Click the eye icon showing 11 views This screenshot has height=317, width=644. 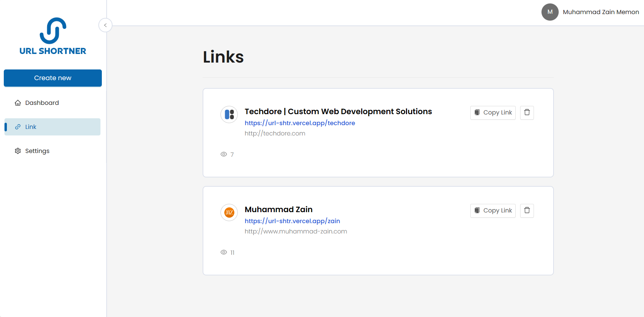point(223,252)
